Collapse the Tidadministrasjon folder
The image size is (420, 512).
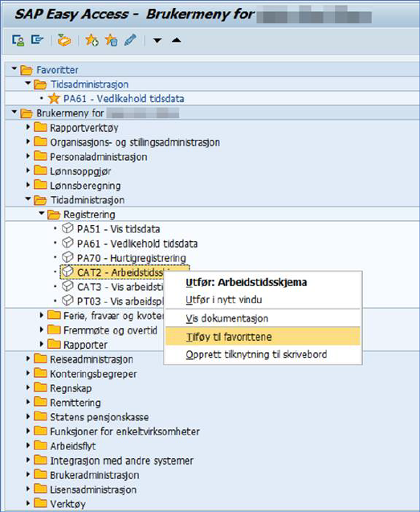pyautogui.click(x=28, y=199)
